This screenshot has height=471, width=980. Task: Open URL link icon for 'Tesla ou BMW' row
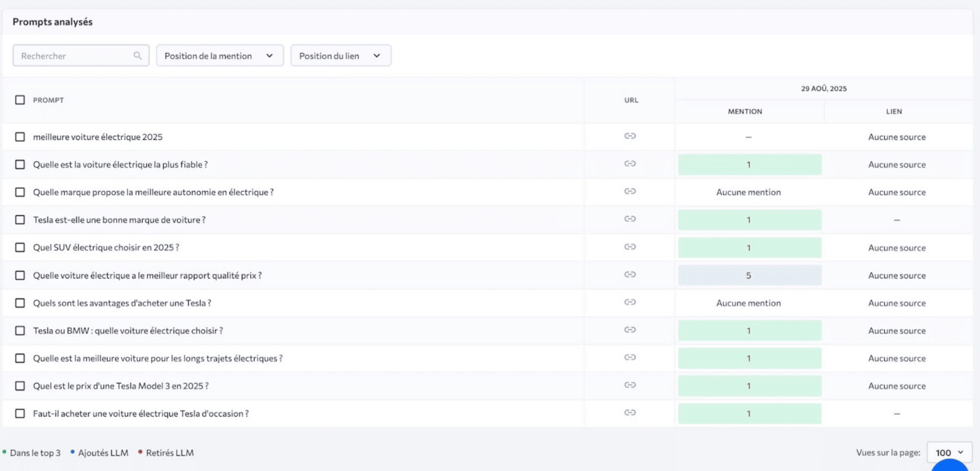pos(630,330)
